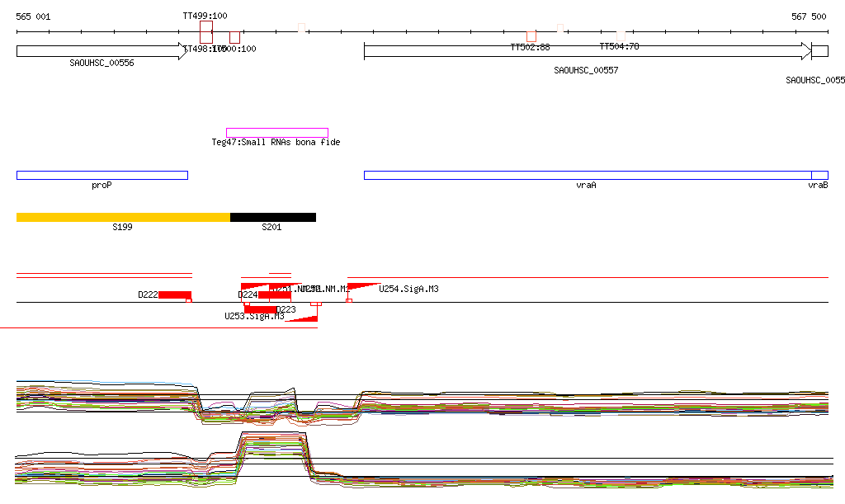Click the vraB label
Viewport: 845px width, 504px height.
[x=818, y=186]
